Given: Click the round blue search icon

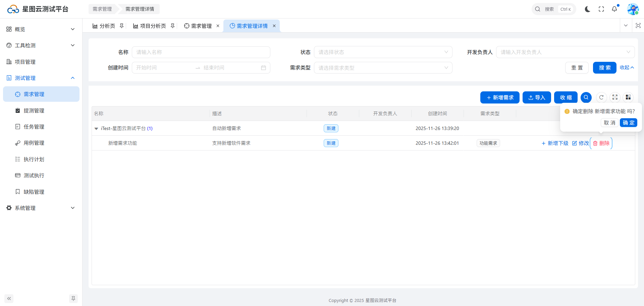Looking at the screenshot, I should (x=586, y=97).
